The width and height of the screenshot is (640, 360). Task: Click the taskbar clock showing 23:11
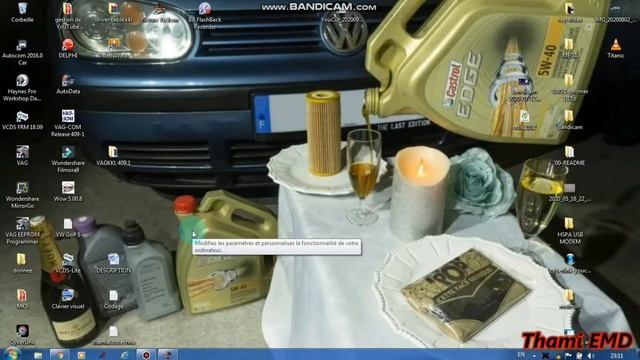tap(617, 356)
